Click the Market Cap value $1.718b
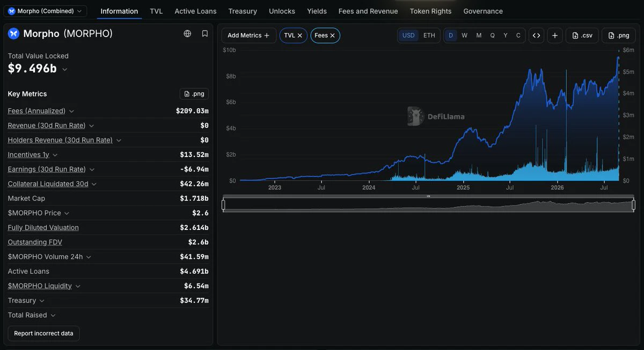The height and width of the screenshot is (350, 644). click(x=194, y=198)
